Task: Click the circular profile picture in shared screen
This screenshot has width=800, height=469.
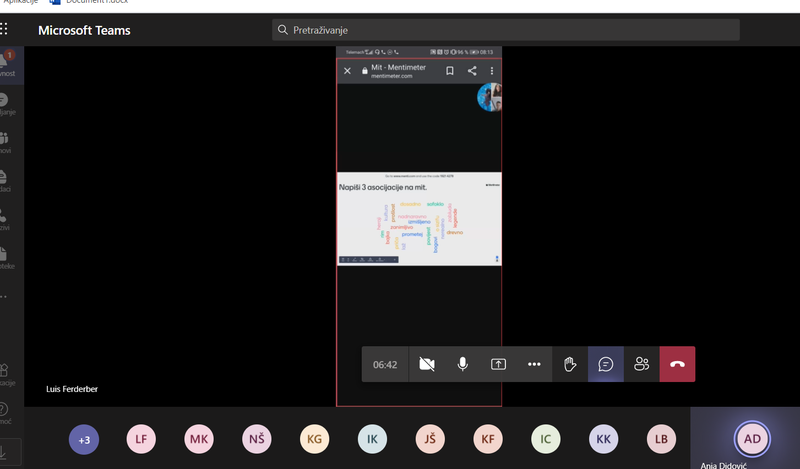Action: [x=489, y=97]
